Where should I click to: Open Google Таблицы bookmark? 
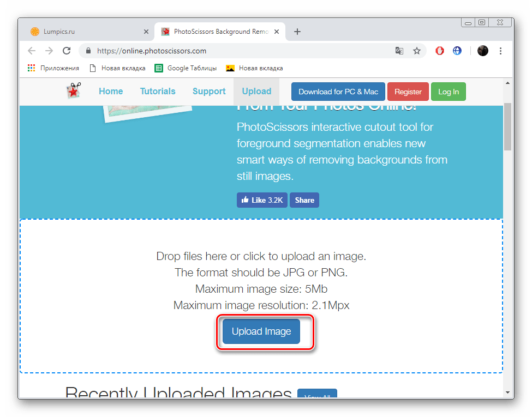click(x=186, y=68)
